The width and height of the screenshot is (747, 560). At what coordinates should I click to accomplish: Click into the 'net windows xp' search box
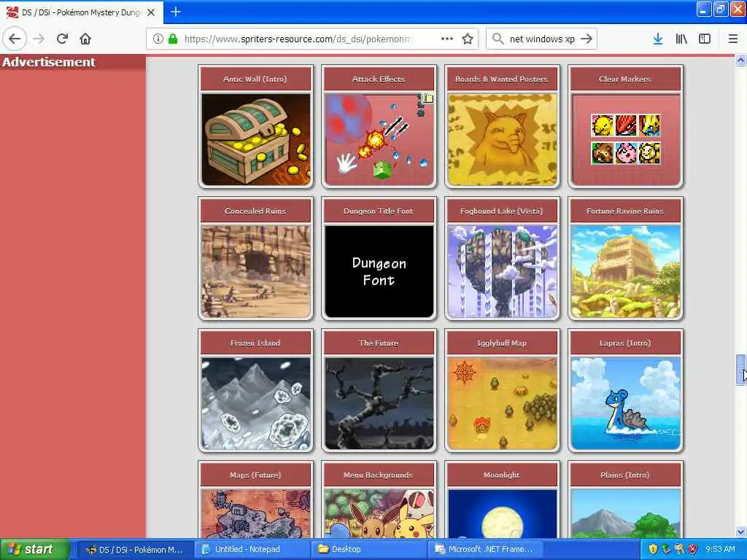[x=542, y=39]
